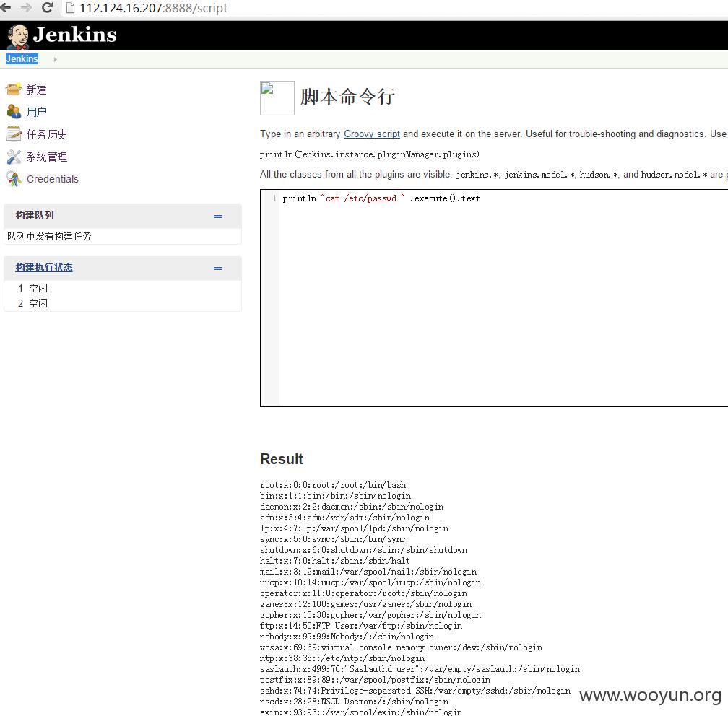Click the cat /etc/passwd string in editor

[363, 198]
